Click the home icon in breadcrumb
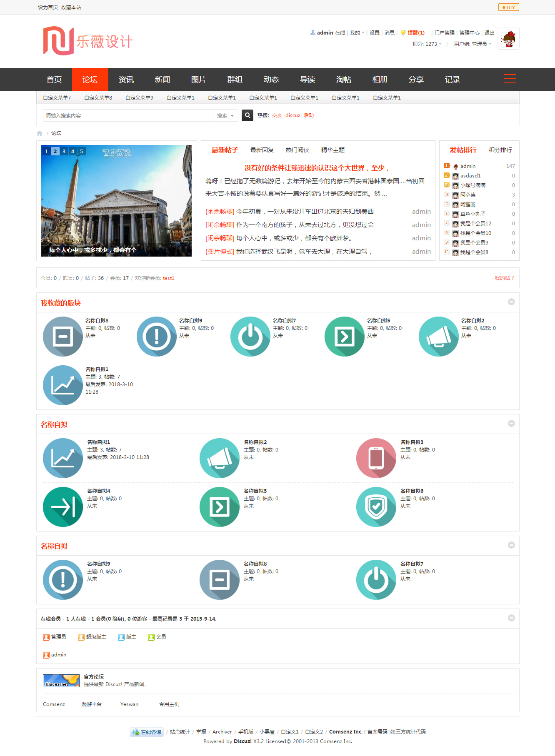The width and height of the screenshot is (555, 756). pos(40,133)
